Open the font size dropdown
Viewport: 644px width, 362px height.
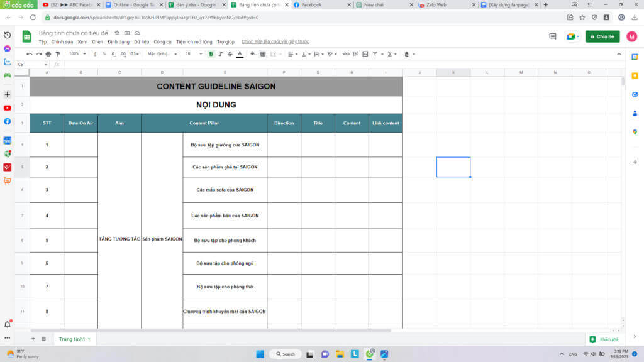(x=194, y=54)
